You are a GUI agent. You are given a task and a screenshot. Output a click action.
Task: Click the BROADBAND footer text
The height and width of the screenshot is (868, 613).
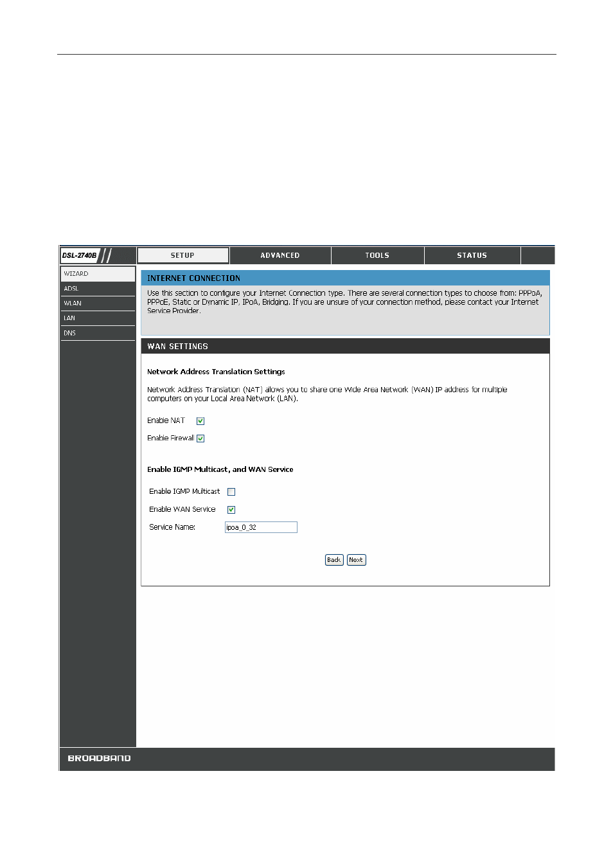coord(99,759)
